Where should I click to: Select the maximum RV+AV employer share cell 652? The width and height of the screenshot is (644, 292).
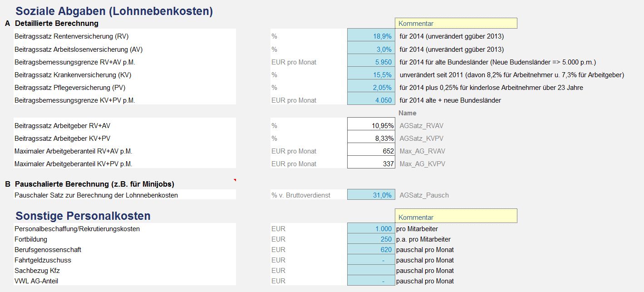371,151
